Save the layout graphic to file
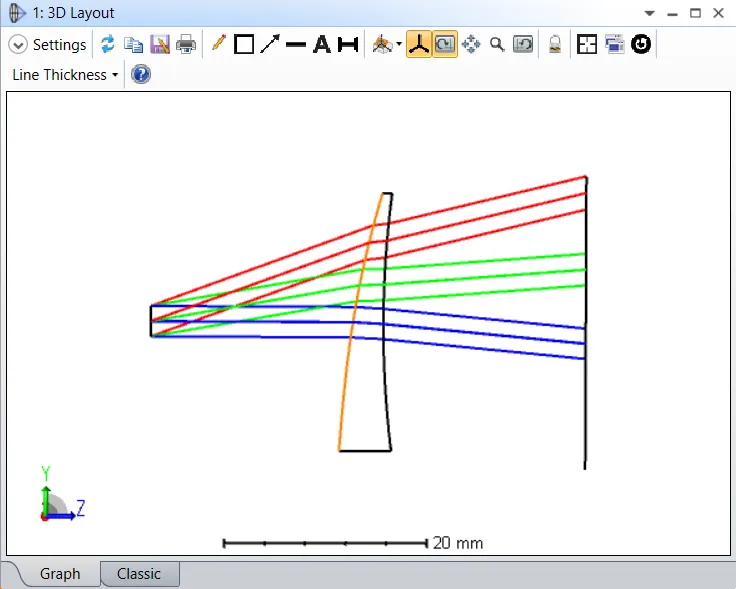Viewport: 736px width, 589px height. [160, 45]
